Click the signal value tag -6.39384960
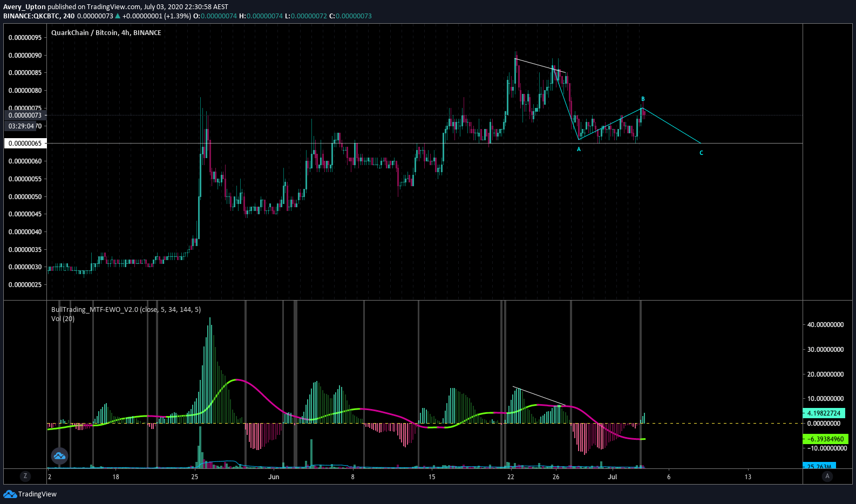 point(825,439)
